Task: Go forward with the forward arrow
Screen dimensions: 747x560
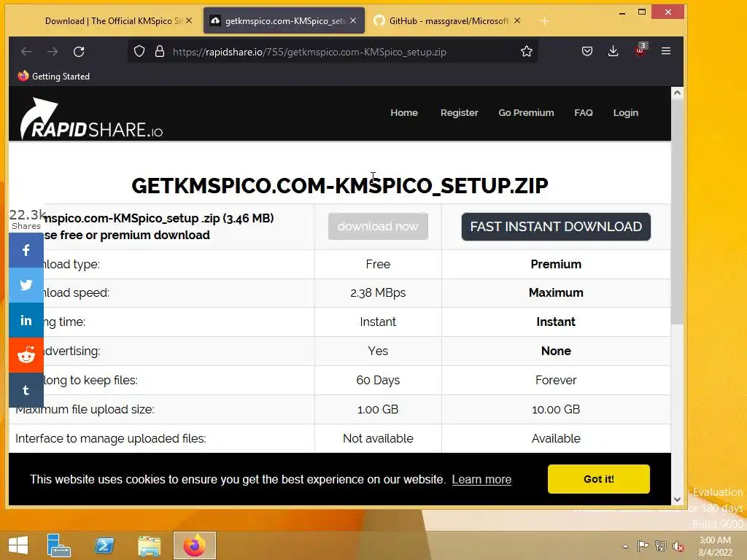Action: (x=53, y=52)
